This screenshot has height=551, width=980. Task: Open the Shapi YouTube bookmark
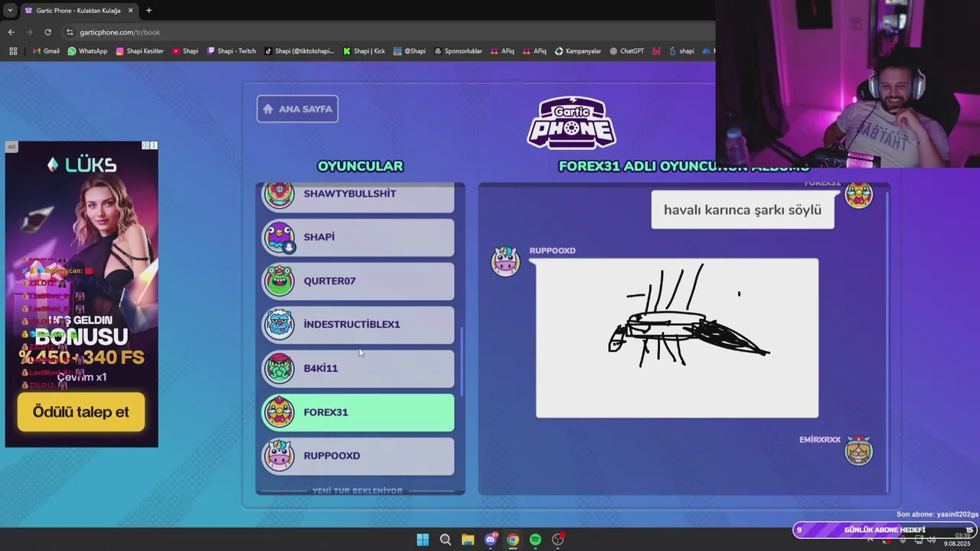(x=185, y=51)
